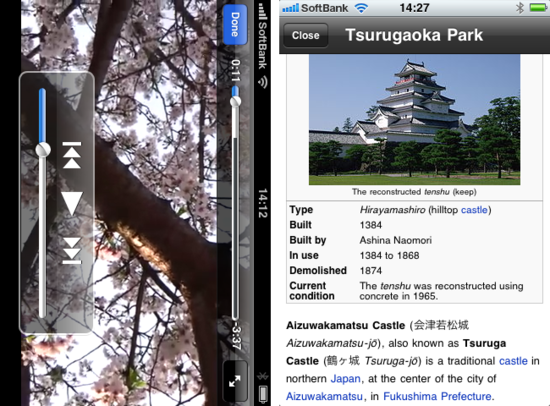Open the Aizuwakamatsu city link
This screenshot has width=550, height=406.
[324, 396]
